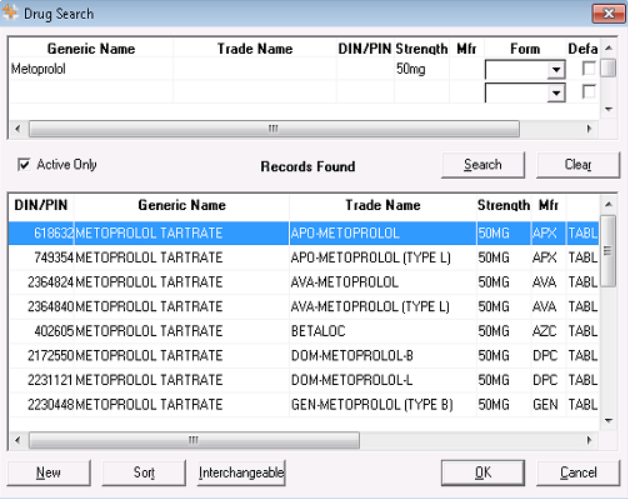Click the Cancel button

[578, 473]
